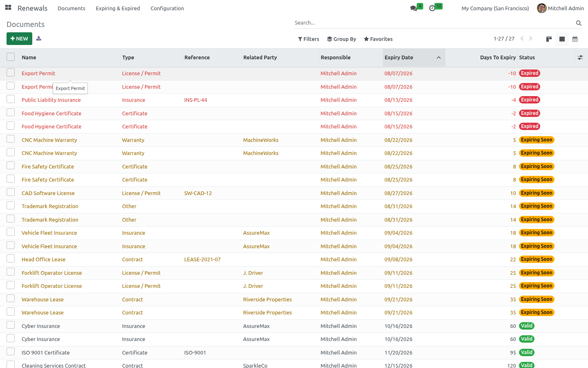This screenshot has height=368, width=588.
Task: Open the Group By dropdown
Action: point(341,39)
